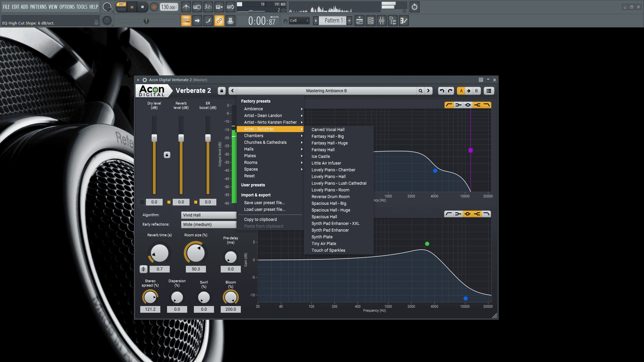Open the plugin gear settings icon
The width and height of the screenshot is (644, 362).
tap(145, 80)
